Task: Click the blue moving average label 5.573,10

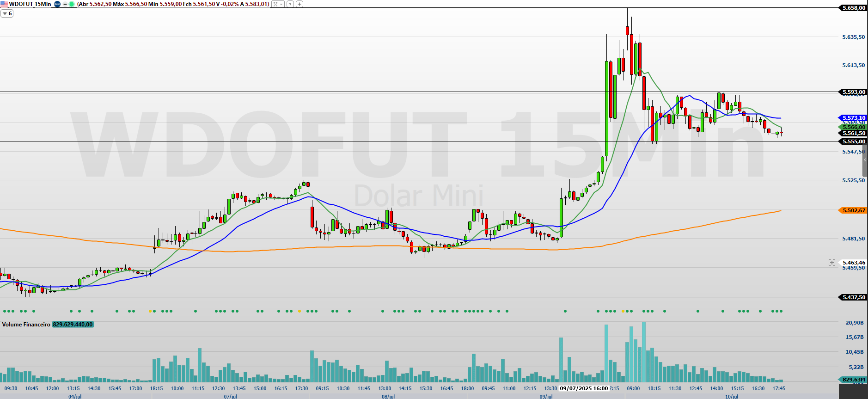Action: (853, 118)
